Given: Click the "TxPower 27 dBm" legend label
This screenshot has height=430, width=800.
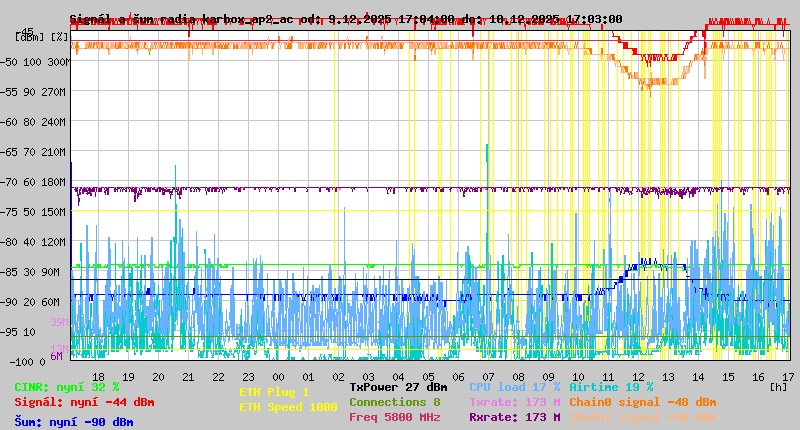Looking at the screenshot, I should 398,387.
